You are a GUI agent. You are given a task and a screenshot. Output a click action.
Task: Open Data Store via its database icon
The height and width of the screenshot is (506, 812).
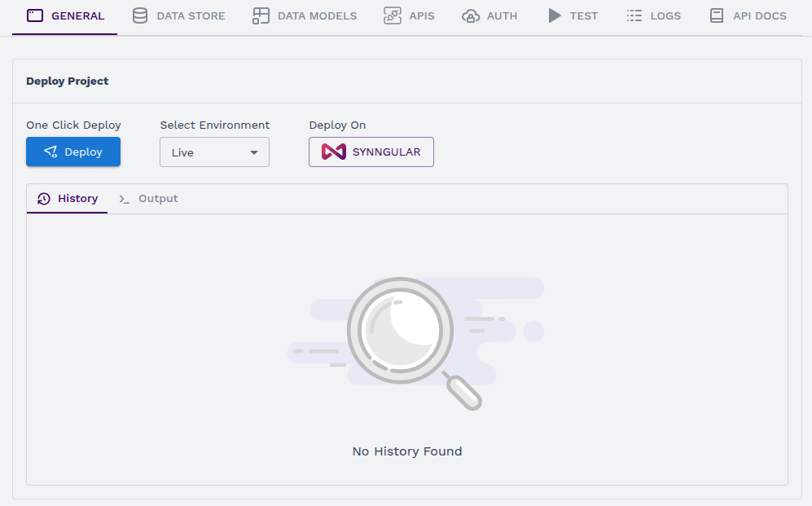click(140, 15)
